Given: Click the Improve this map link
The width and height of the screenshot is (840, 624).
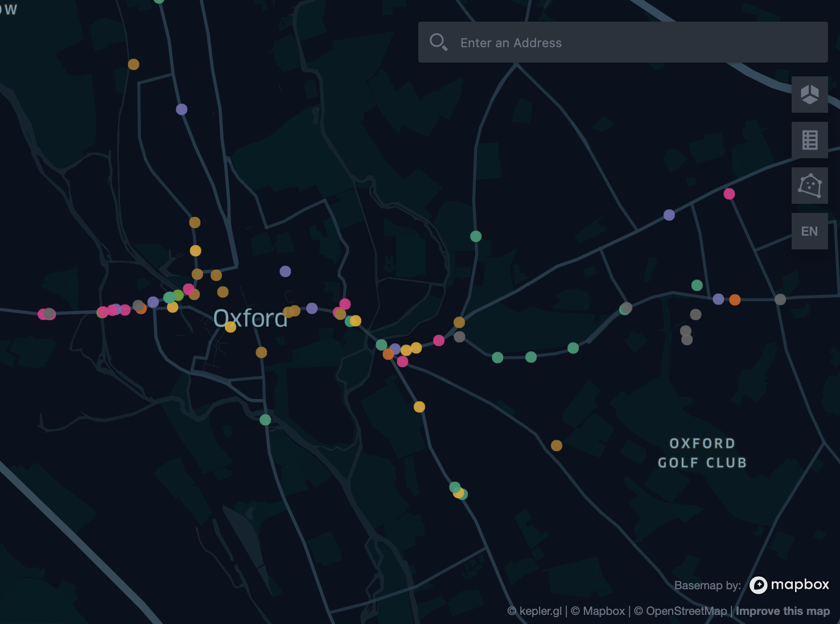Looking at the screenshot, I should pos(783,611).
